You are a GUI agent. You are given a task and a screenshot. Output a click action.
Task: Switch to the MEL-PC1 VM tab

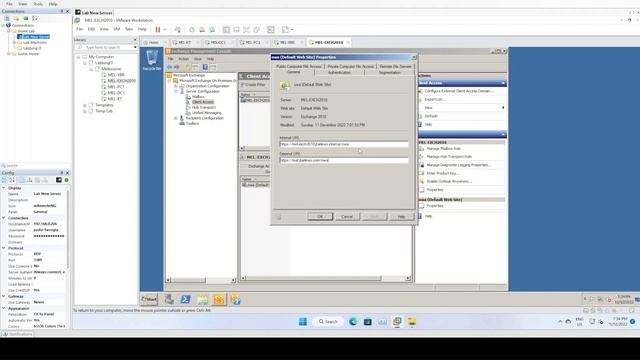pos(253,42)
